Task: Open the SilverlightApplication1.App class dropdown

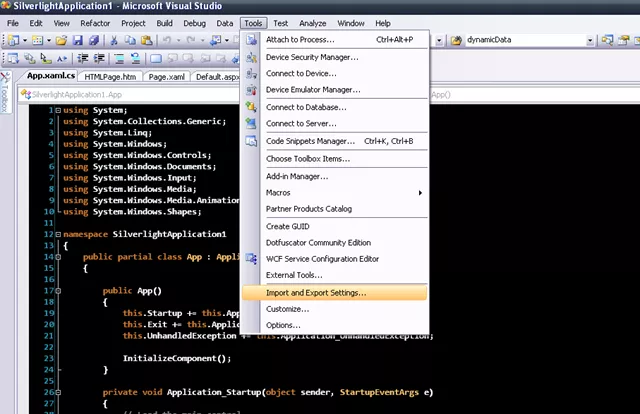Action: (129, 95)
